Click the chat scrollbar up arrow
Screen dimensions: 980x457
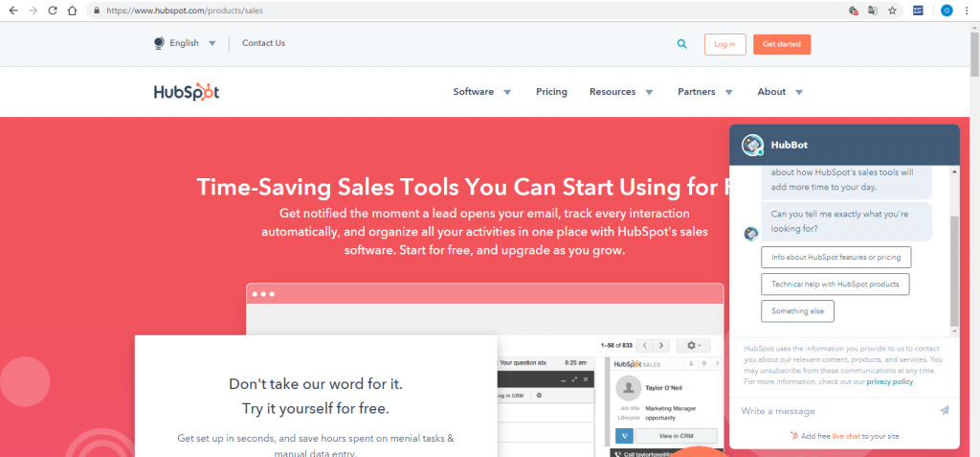(954, 171)
